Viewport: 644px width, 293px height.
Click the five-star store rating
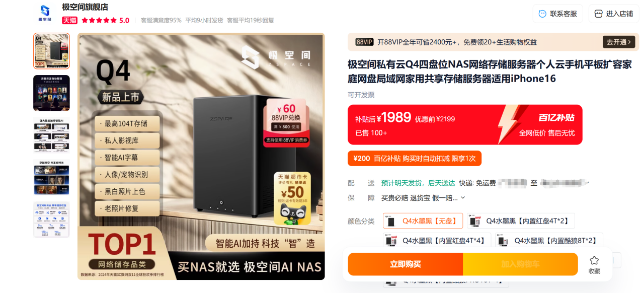(99, 21)
